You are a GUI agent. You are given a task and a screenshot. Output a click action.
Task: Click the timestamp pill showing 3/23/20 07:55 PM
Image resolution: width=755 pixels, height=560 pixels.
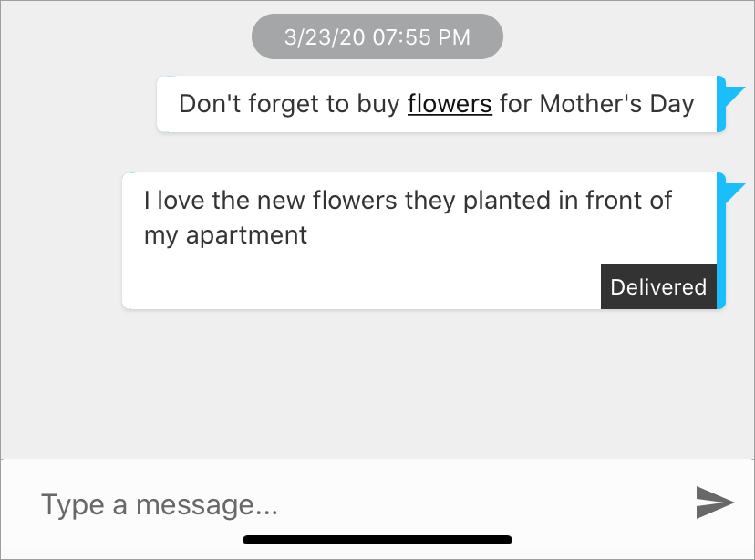pos(377,36)
